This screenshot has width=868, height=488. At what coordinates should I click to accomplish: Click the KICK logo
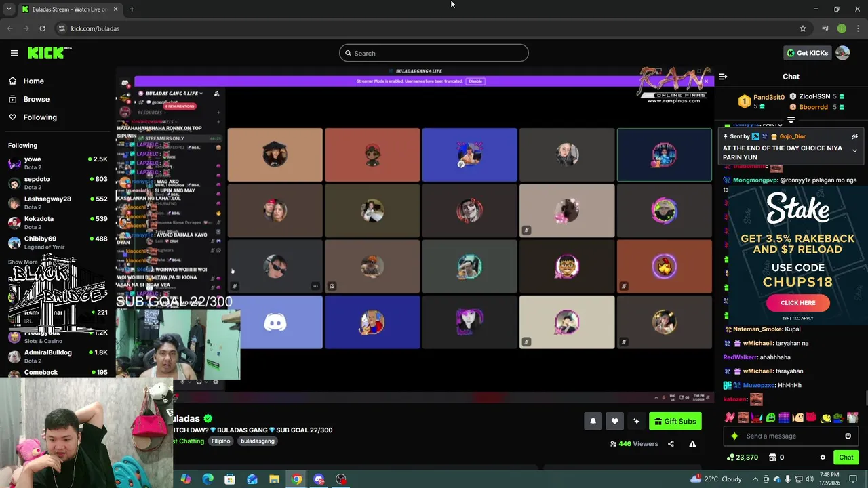click(50, 53)
